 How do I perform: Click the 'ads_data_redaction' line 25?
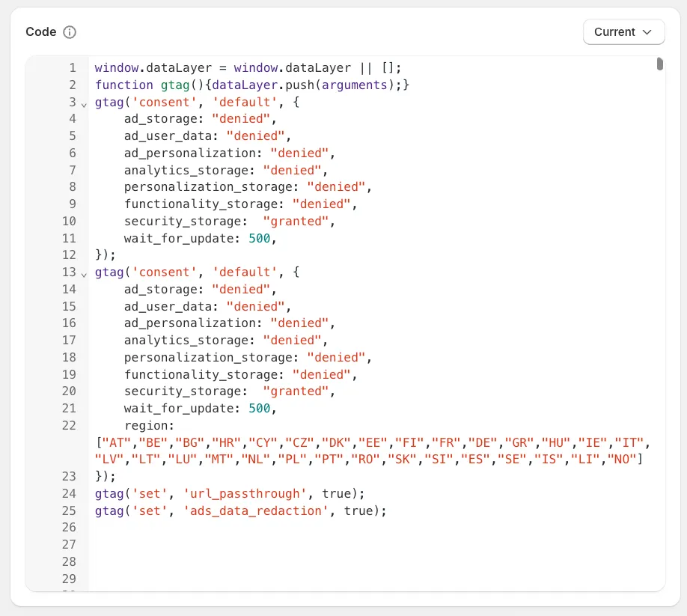(240, 511)
